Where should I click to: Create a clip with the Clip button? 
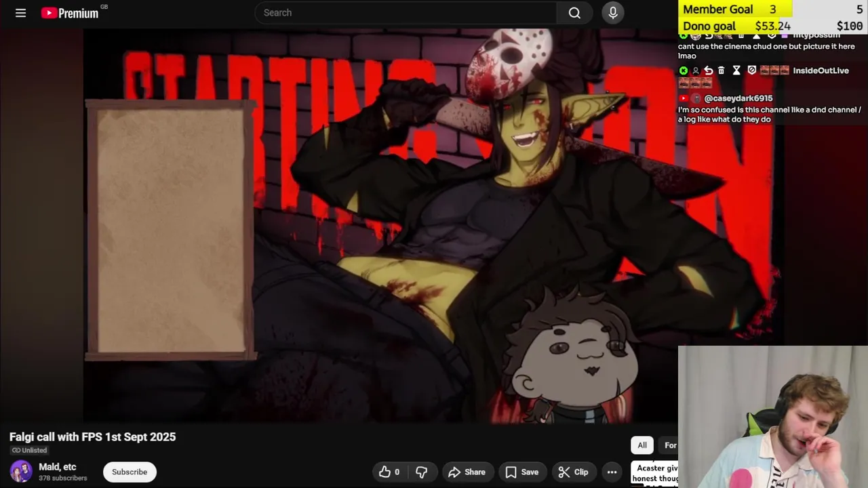tap(573, 472)
